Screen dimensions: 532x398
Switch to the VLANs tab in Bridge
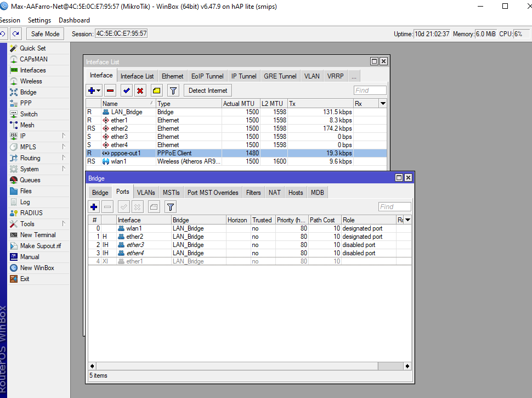click(x=146, y=193)
